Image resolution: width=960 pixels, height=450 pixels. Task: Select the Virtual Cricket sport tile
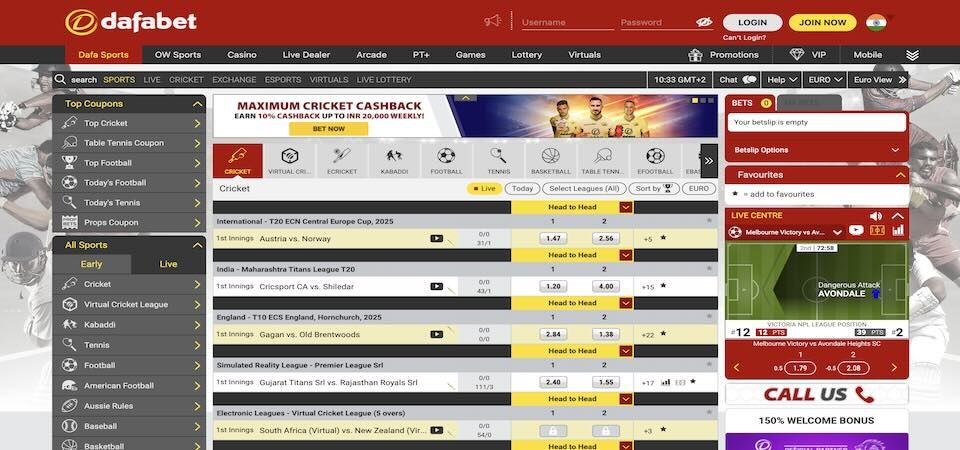tap(290, 160)
